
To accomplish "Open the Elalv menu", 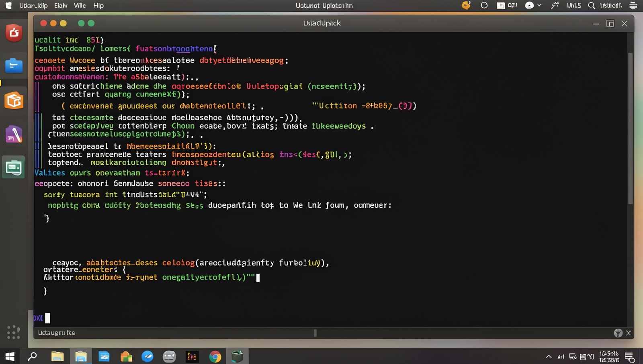I will [x=61, y=6].
